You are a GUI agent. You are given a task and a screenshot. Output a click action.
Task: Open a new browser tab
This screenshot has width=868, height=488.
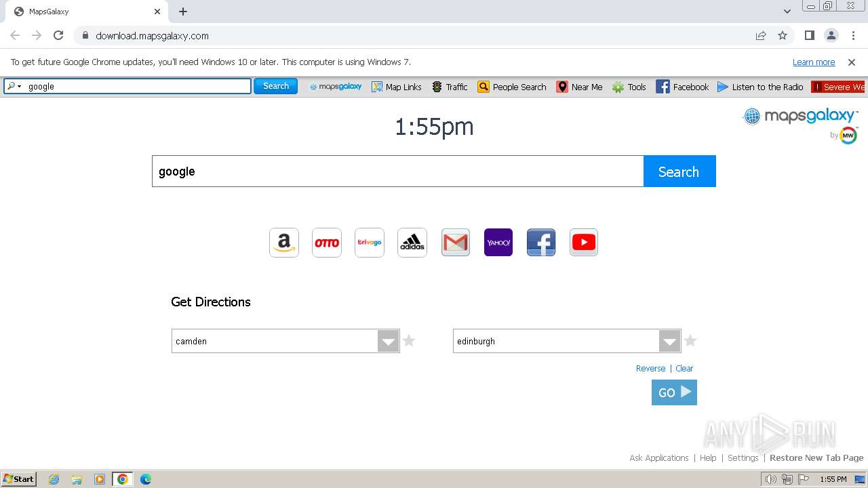click(x=183, y=12)
